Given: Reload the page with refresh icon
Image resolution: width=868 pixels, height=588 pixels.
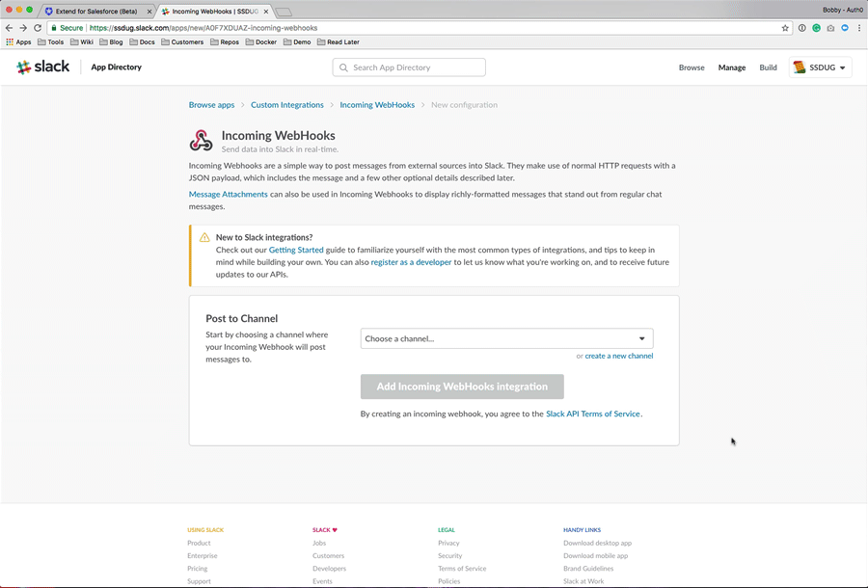Looking at the screenshot, I should pos(38,28).
